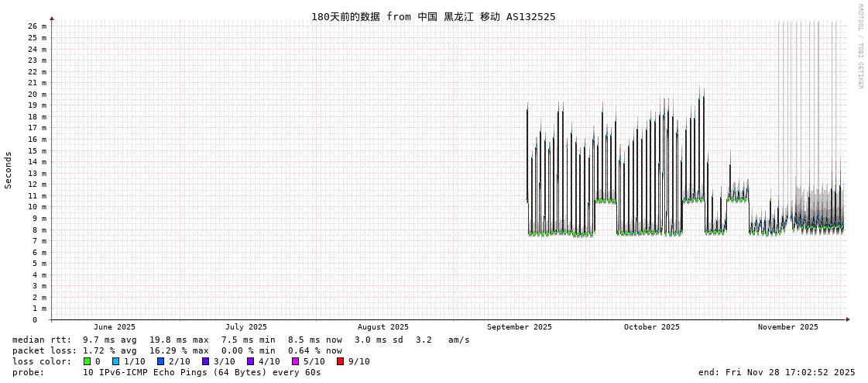Image resolution: width=868 pixels, height=383 pixels.
Task: Click the red 9/10 loss swatch
Action: pos(340,361)
